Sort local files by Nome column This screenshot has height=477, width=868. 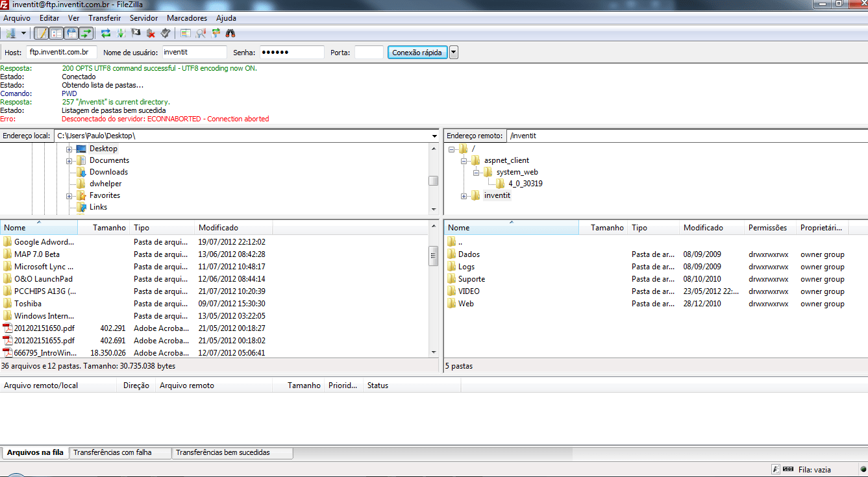[39, 228]
